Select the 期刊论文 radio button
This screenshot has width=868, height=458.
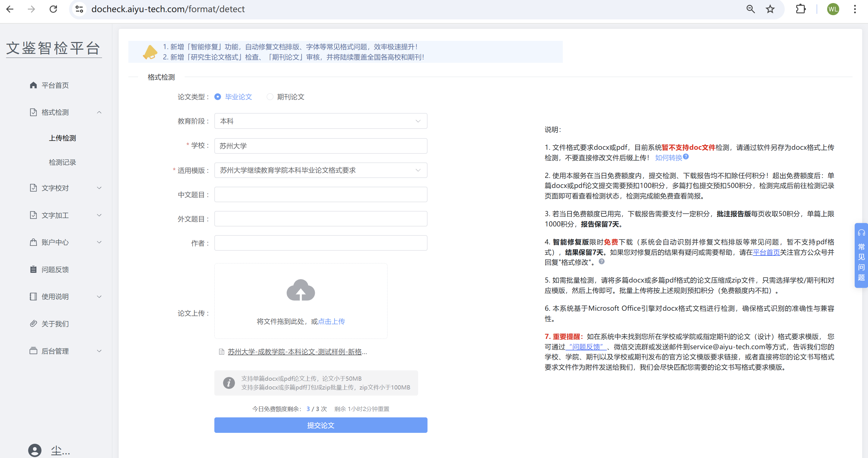coord(270,97)
